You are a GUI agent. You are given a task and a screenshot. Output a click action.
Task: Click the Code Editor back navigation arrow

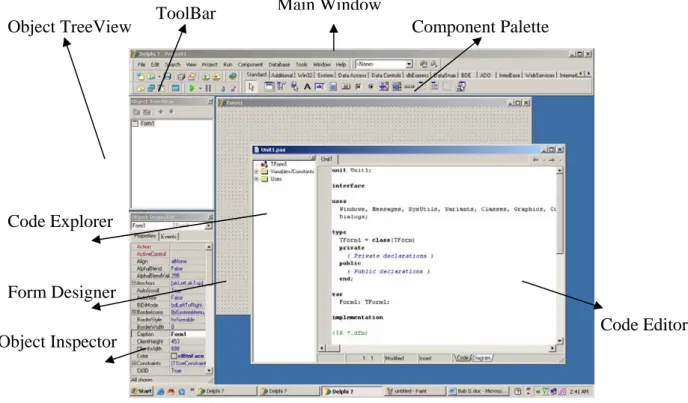tap(536, 160)
